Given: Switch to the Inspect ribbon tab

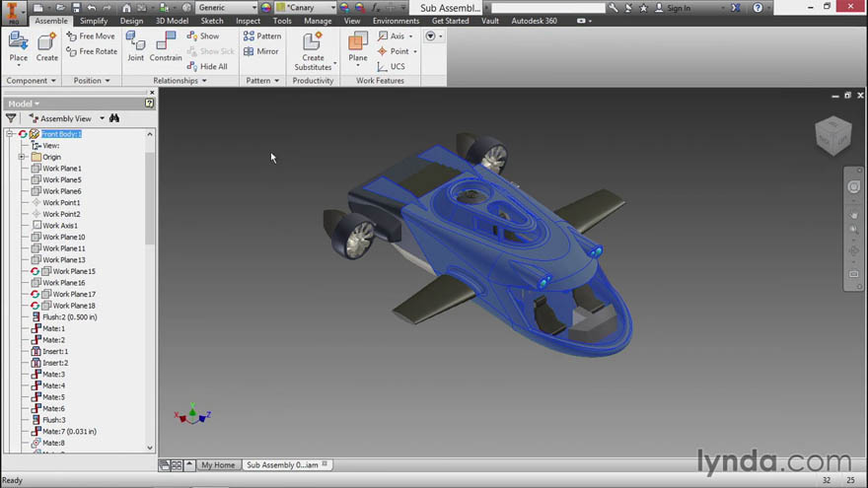Looking at the screenshot, I should 248,21.
